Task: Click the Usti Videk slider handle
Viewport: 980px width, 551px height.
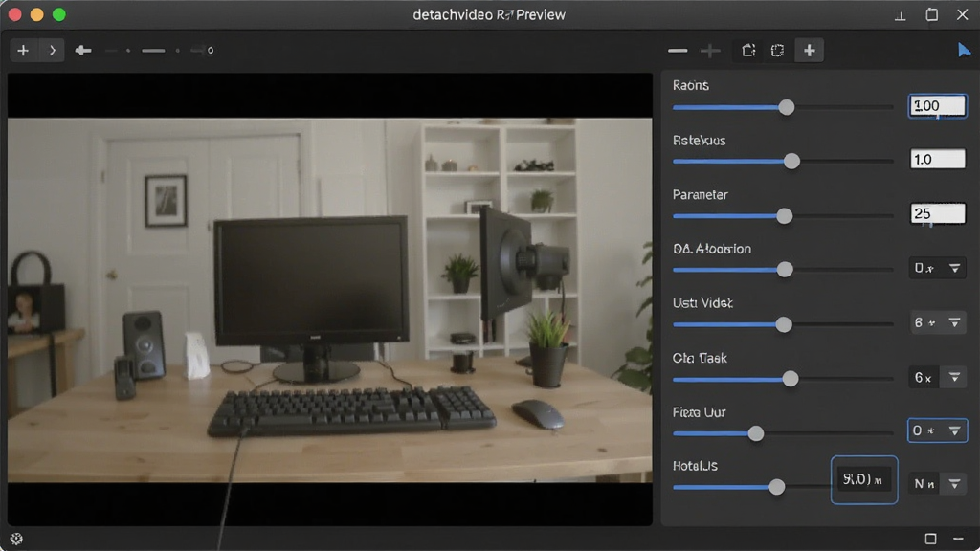Action: coord(784,324)
